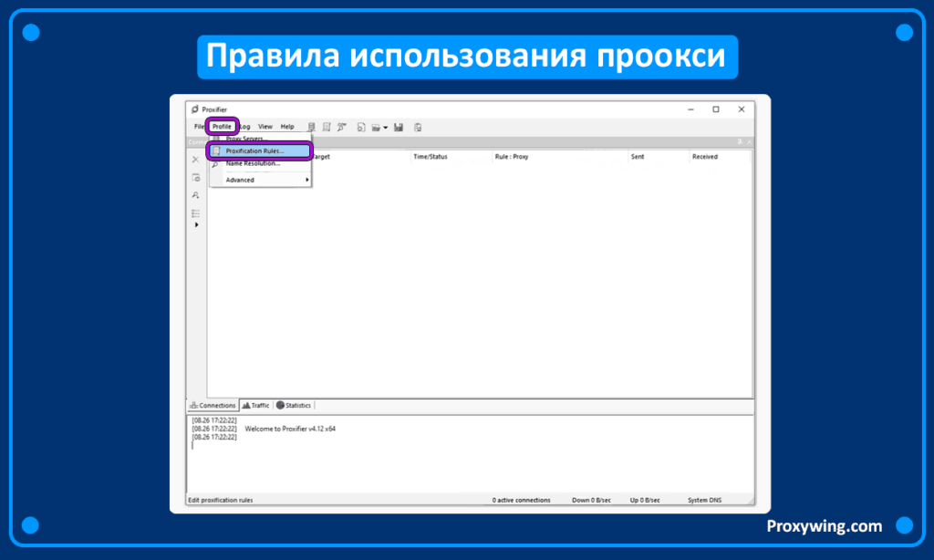This screenshot has height=560, width=934.
Task: Expand the Open Profile dropdown arrow
Action: 386,128
